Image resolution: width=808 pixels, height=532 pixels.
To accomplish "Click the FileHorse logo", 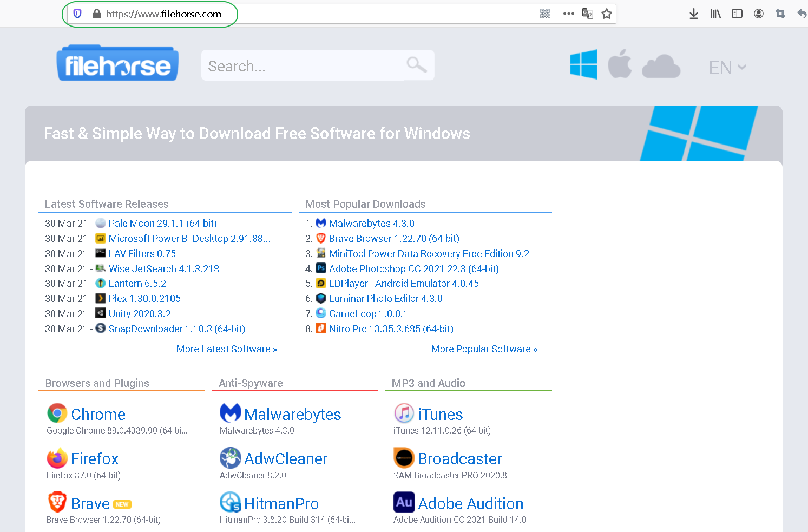I will pyautogui.click(x=117, y=64).
